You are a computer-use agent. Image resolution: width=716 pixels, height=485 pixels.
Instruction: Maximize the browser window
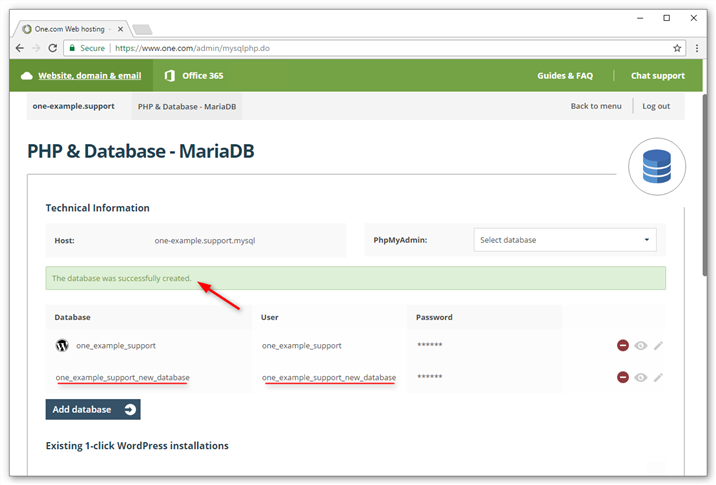(x=667, y=18)
